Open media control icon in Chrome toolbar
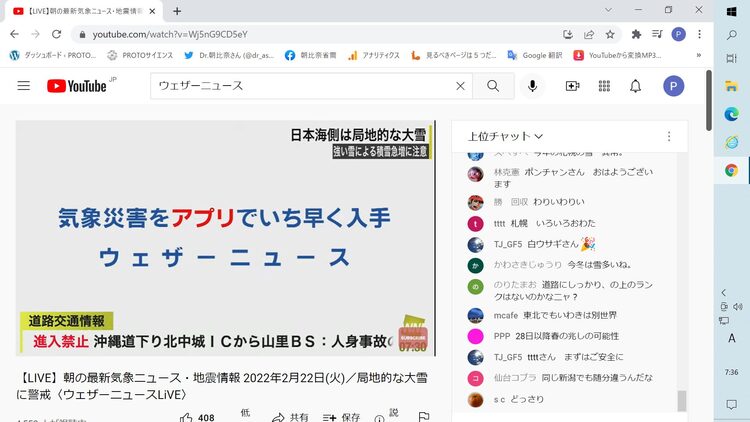 [657, 34]
